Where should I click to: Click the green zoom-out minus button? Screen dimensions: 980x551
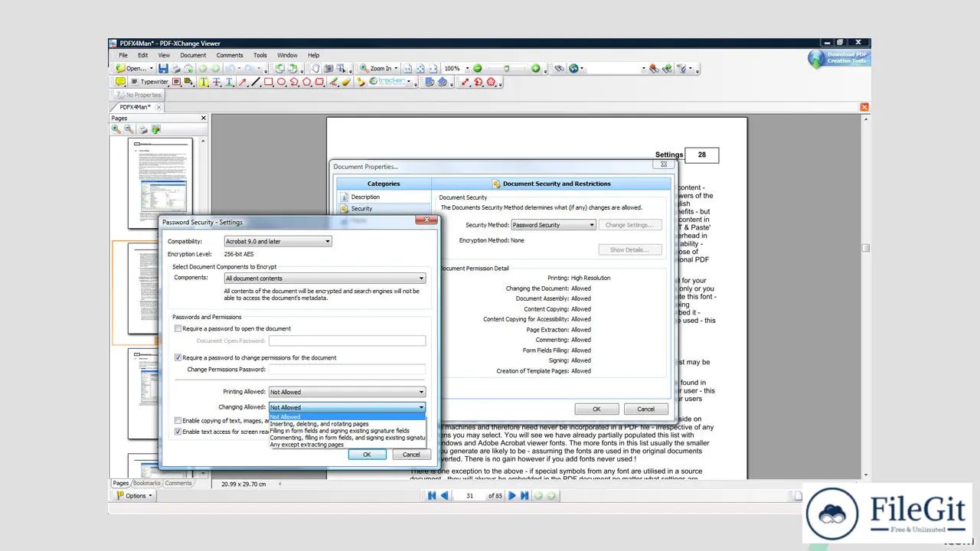[477, 68]
